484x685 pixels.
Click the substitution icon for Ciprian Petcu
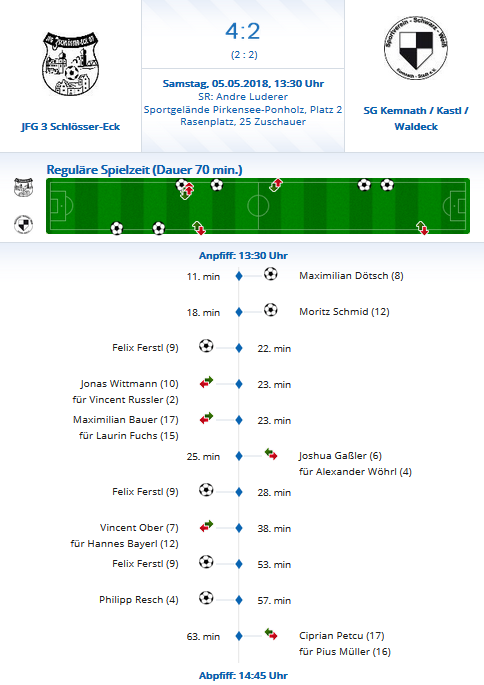pos(271,634)
